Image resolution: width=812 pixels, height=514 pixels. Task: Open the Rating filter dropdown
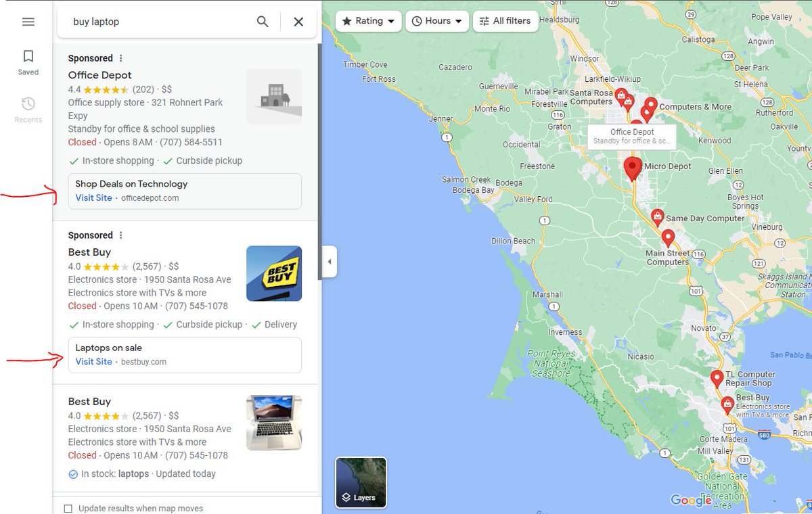pos(367,21)
